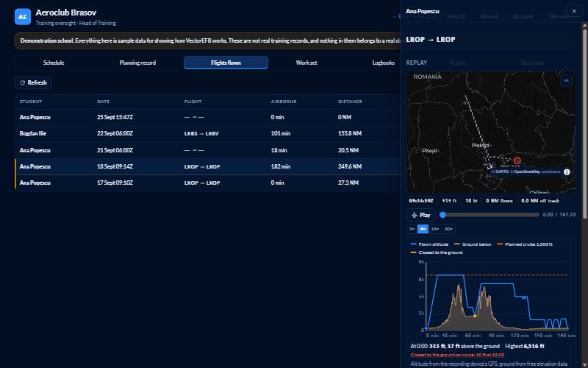
Task: Select the 60× replay speed
Action: pos(448,229)
